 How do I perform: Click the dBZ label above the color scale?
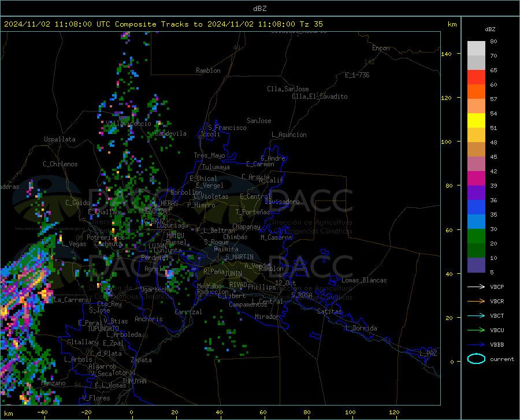click(490, 29)
